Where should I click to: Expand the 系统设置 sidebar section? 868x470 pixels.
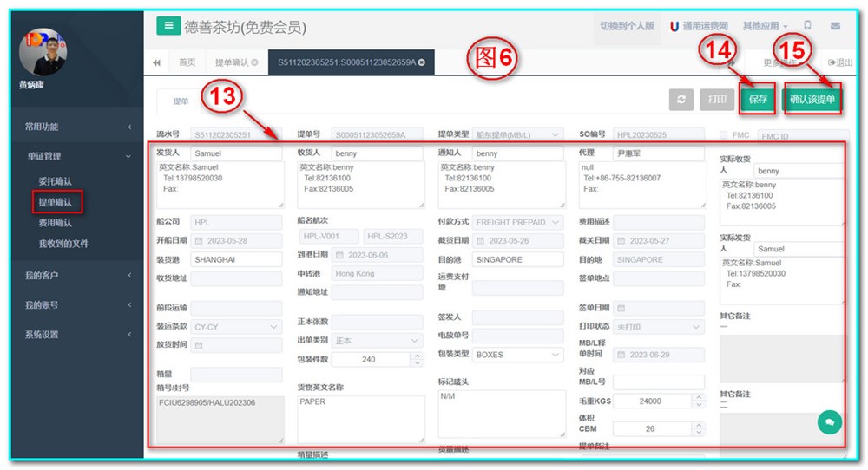77,335
